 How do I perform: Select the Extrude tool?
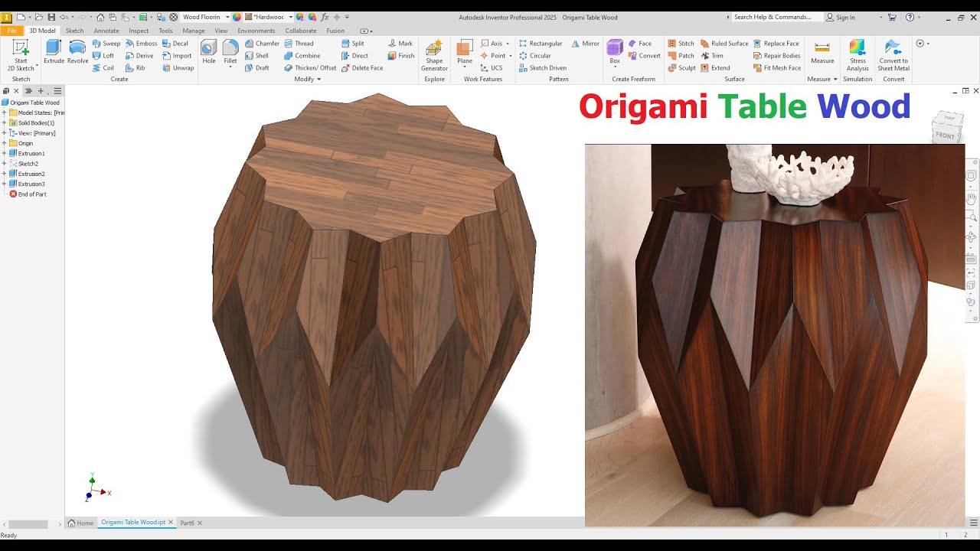click(x=54, y=52)
